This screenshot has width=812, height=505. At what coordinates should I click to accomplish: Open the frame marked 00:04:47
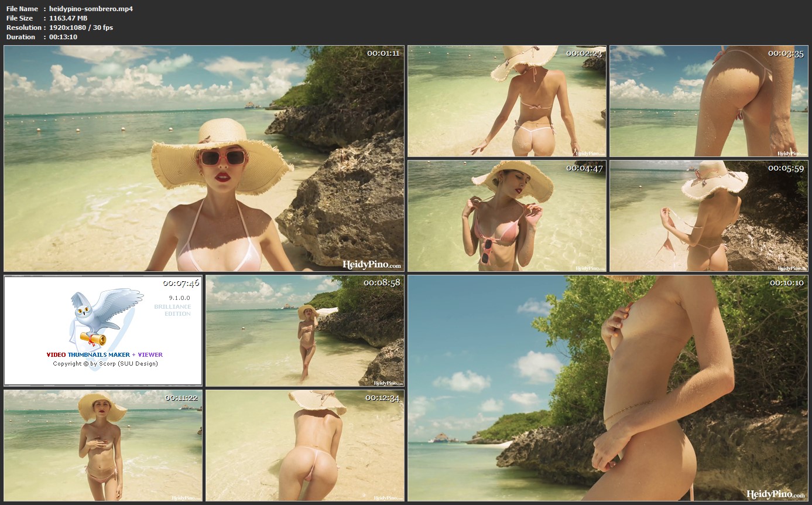click(506, 216)
